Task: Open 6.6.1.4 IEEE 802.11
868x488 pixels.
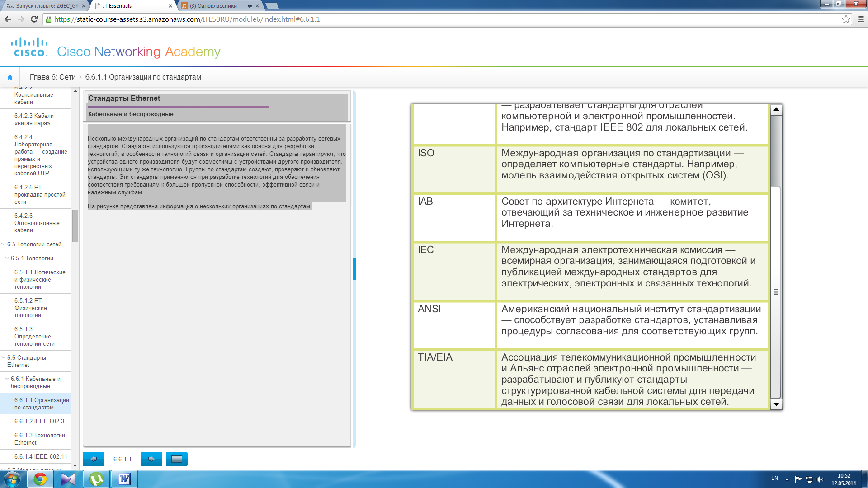Action: (36, 456)
